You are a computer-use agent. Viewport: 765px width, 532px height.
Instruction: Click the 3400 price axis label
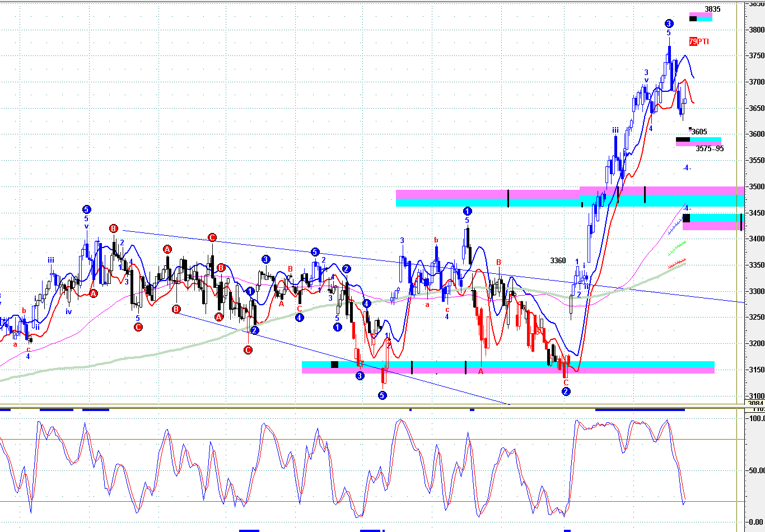(x=756, y=239)
